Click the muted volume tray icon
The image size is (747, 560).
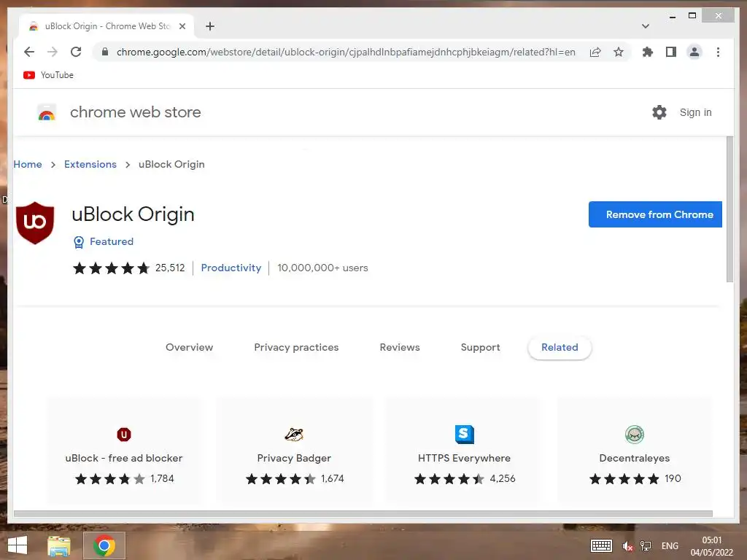pos(627,546)
